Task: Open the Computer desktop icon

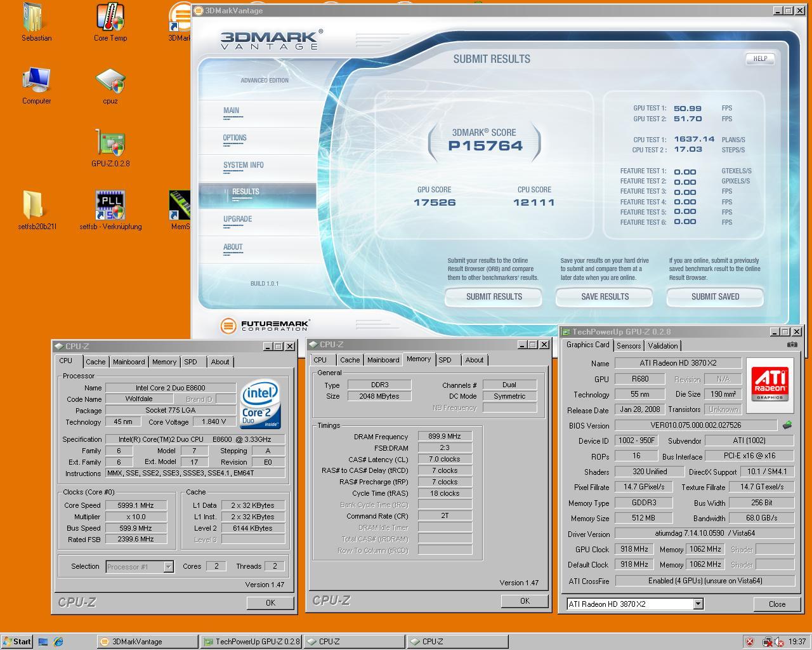Action: point(36,86)
